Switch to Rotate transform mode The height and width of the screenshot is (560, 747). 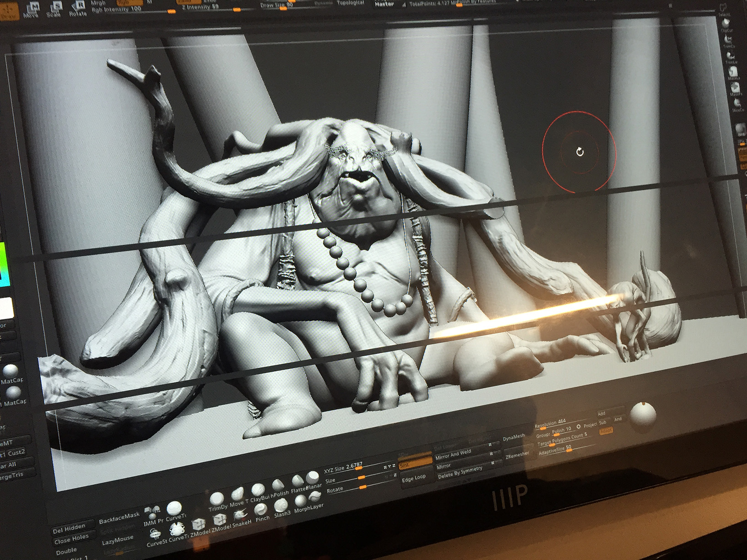point(78,7)
